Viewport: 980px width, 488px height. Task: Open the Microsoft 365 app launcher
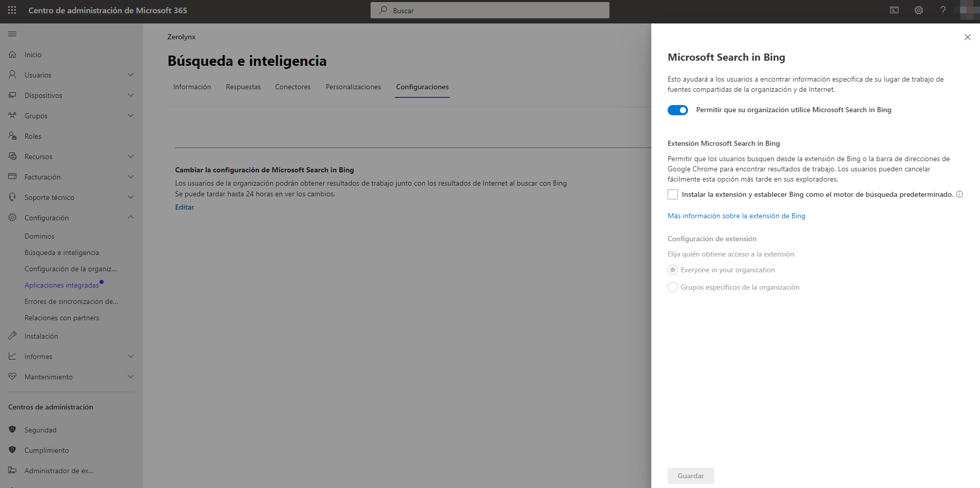tap(11, 10)
